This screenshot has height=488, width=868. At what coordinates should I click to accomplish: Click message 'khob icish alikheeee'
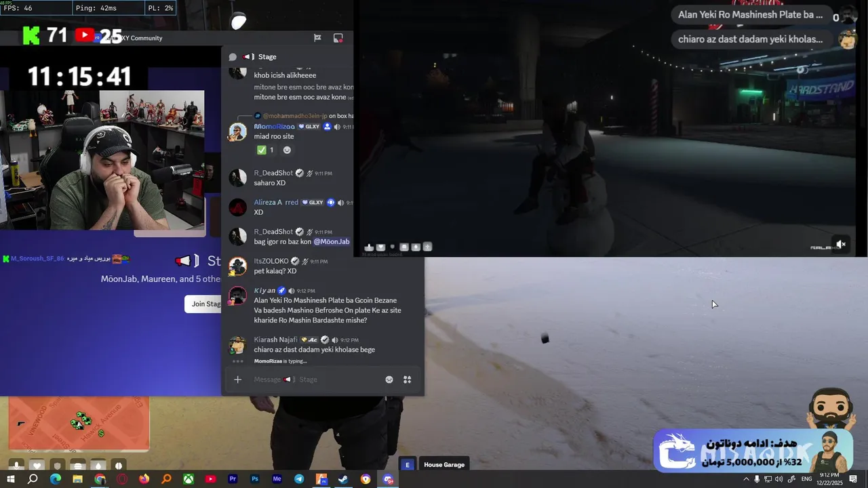(x=285, y=75)
